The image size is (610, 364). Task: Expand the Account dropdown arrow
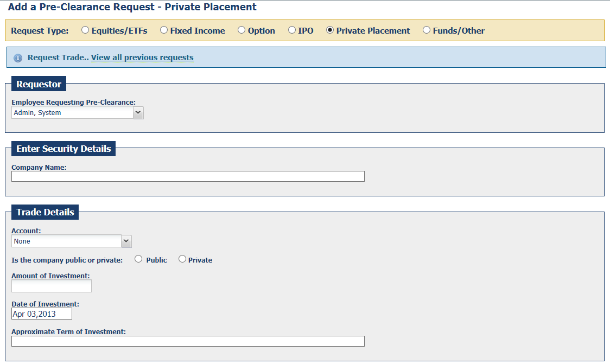(126, 241)
